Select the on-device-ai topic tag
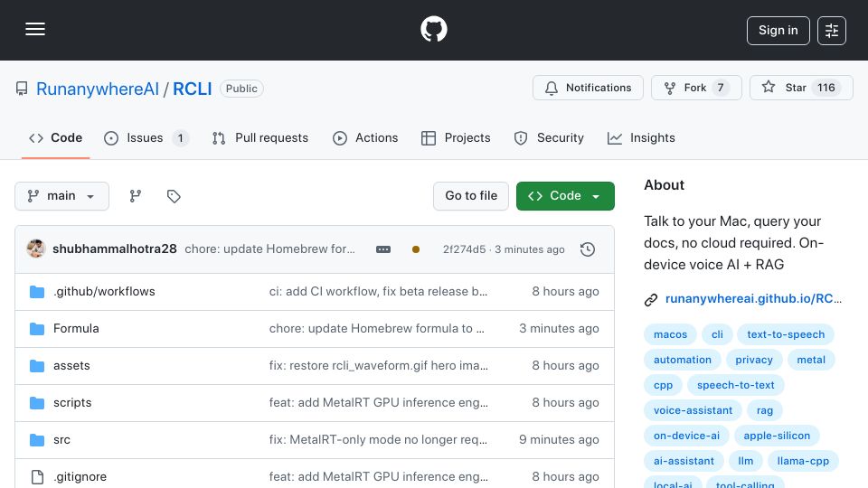The height and width of the screenshot is (488, 868). 686,436
